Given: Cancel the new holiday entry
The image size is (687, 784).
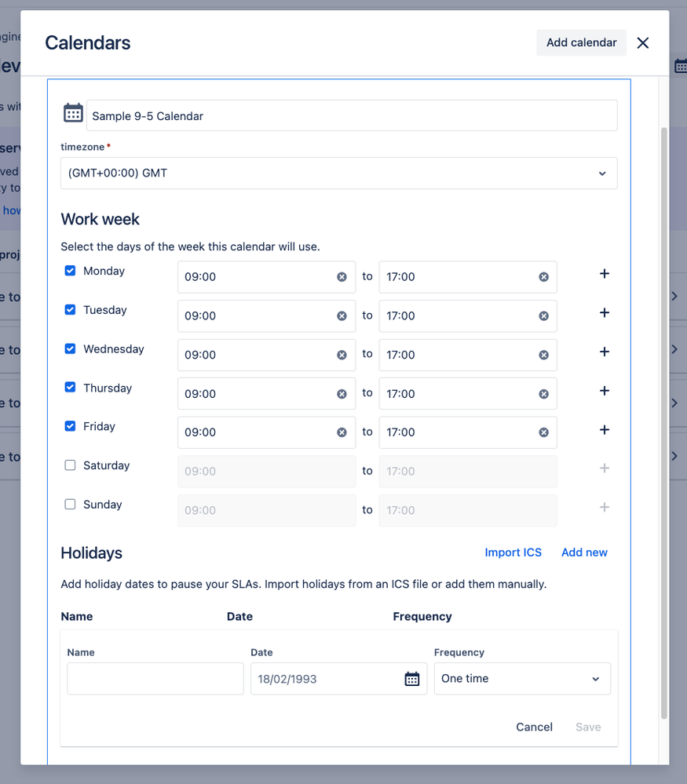Looking at the screenshot, I should 535,727.
